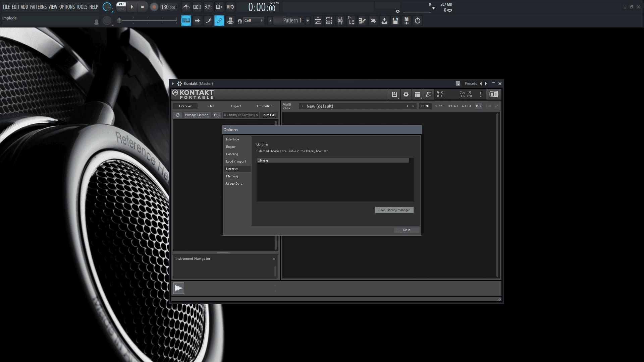The height and width of the screenshot is (362, 644).
Task: Open Kontakt options gear icon
Action: [x=406, y=95]
